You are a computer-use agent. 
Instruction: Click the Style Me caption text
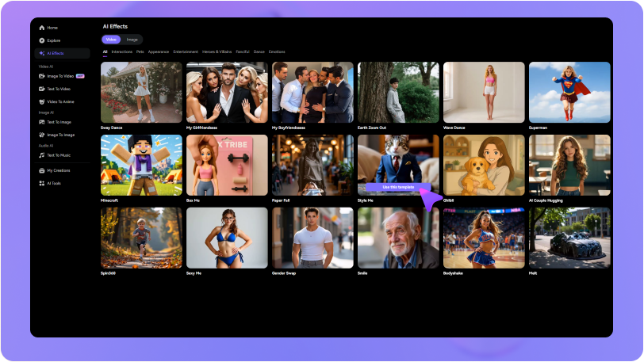pos(365,200)
